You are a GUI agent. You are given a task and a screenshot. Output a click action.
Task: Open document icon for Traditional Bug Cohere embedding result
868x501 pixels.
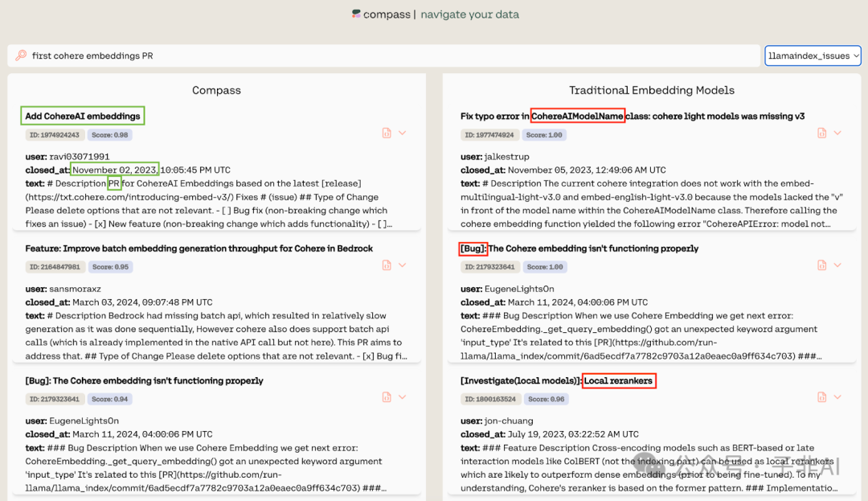821,265
